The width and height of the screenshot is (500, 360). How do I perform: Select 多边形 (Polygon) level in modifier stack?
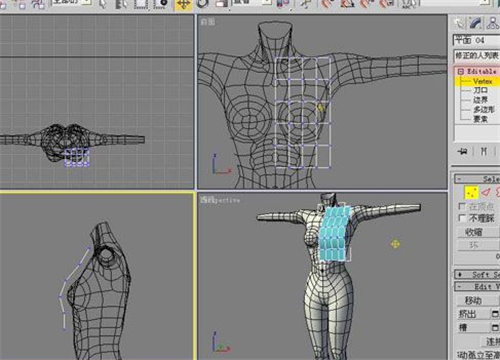pyautogui.click(x=484, y=109)
